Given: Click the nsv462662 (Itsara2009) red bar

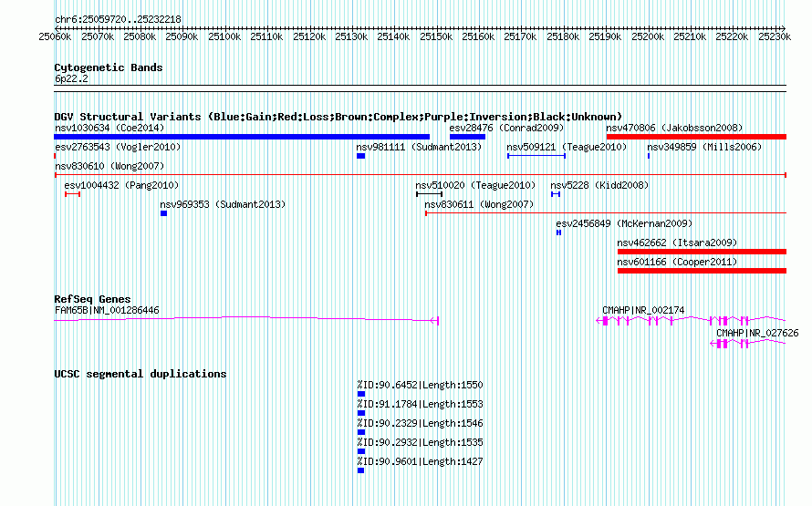Looking at the screenshot, I should [x=703, y=252].
